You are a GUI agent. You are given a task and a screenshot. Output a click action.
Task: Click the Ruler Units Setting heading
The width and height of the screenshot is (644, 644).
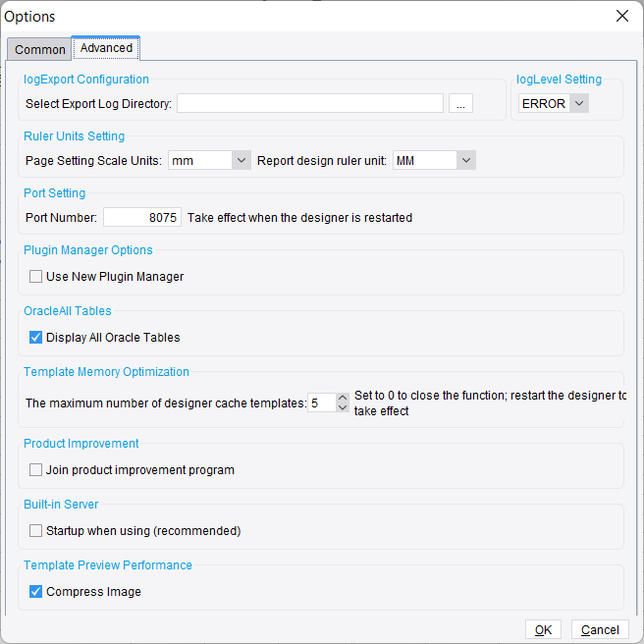click(75, 135)
